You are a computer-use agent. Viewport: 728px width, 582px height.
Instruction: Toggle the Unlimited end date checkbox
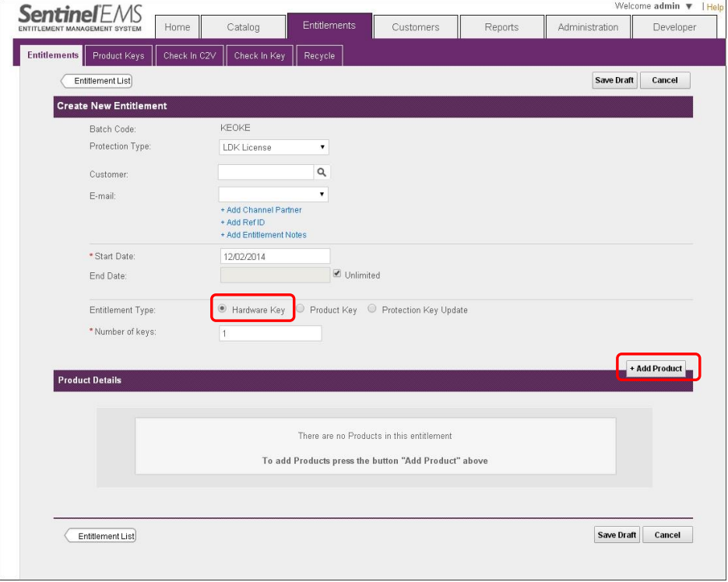pyautogui.click(x=337, y=275)
